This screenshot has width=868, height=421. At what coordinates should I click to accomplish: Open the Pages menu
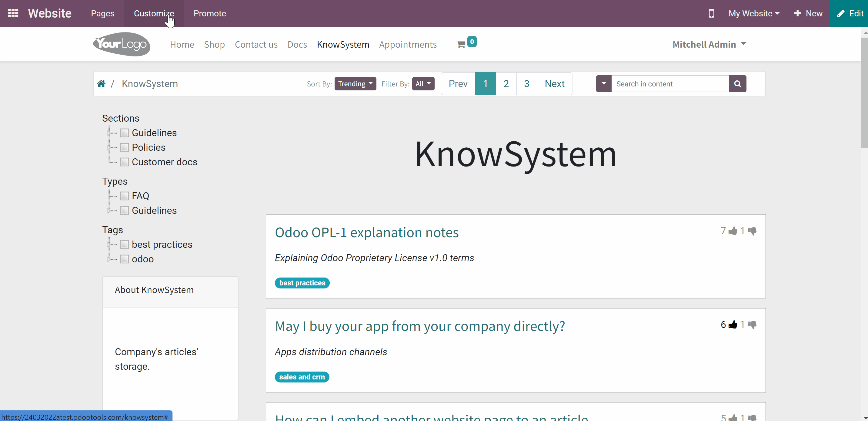pyautogui.click(x=102, y=13)
